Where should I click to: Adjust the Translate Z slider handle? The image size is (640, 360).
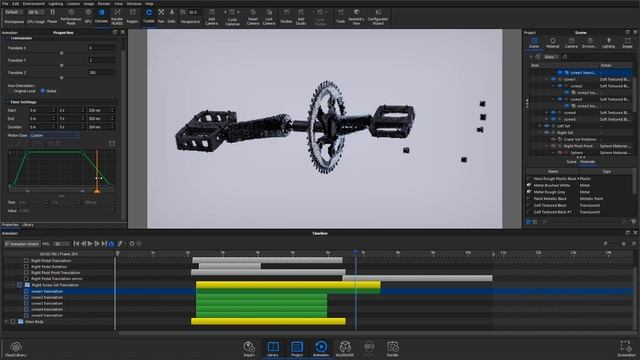(62, 78)
